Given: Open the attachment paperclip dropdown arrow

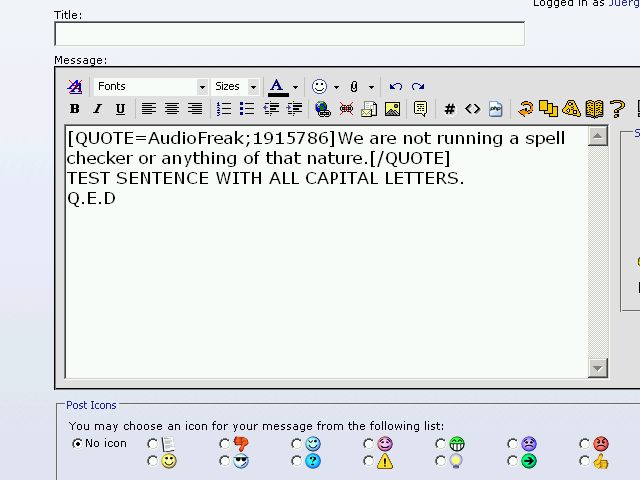Looking at the screenshot, I should tap(371, 87).
